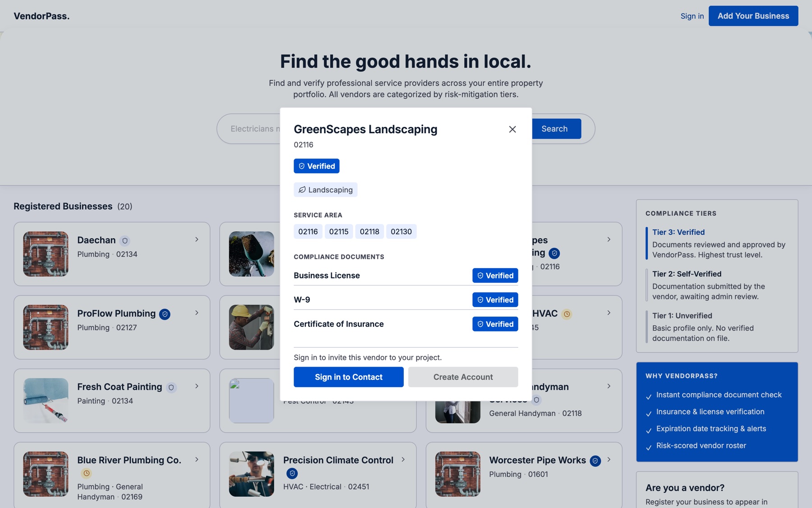812x508 pixels.
Task: Open the Daechan plumbing thumbnail
Action: pos(46,254)
